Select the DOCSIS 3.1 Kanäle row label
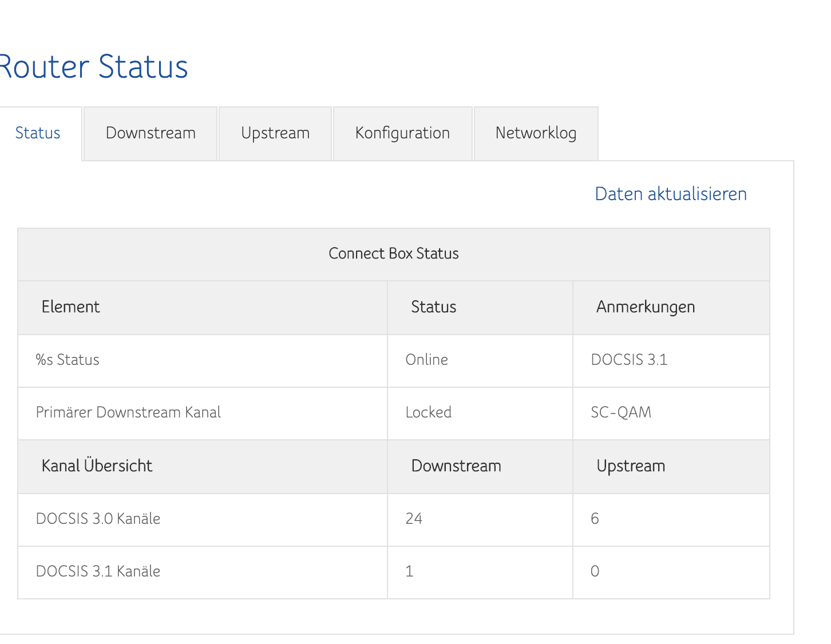 coord(98,571)
